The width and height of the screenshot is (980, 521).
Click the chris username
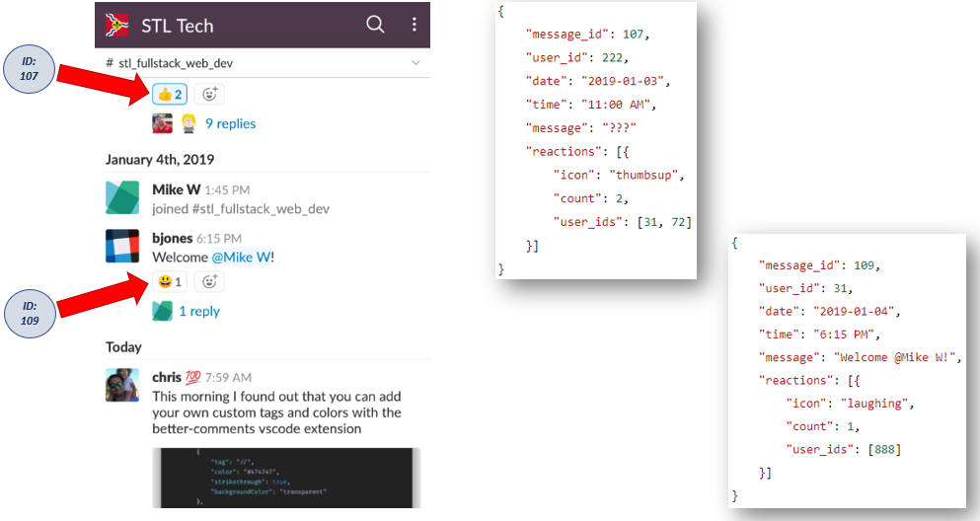166,377
